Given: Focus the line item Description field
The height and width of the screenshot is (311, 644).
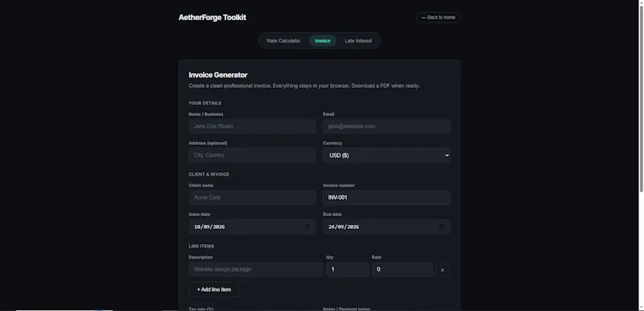Looking at the screenshot, I should click(x=256, y=269).
